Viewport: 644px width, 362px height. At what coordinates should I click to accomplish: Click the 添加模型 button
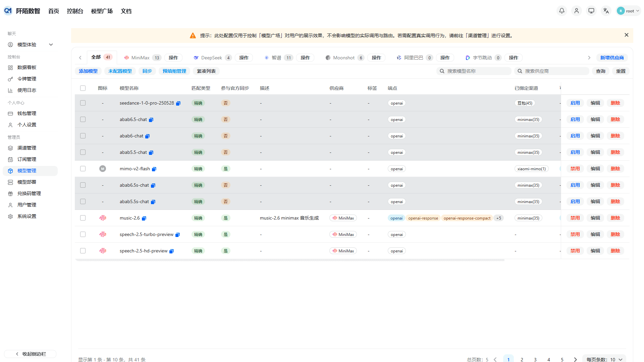tap(88, 71)
